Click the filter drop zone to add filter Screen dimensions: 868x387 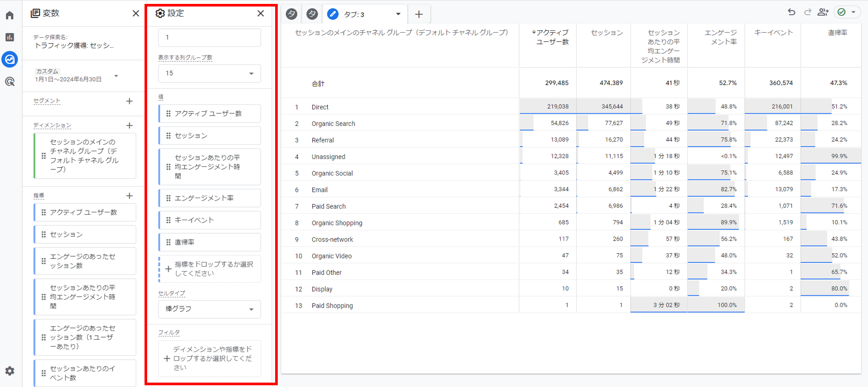coord(210,358)
